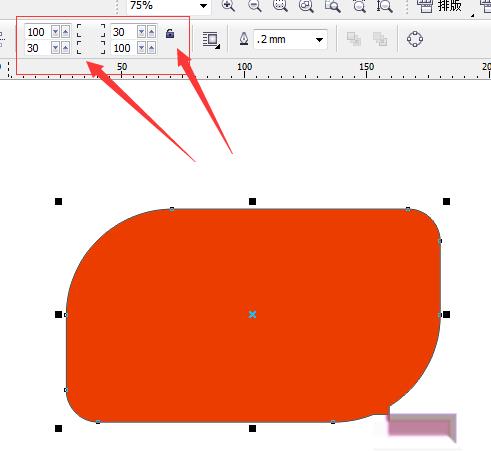The image size is (491, 452).
Task: Click the Convert to Curves icon
Action: tap(415, 39)
